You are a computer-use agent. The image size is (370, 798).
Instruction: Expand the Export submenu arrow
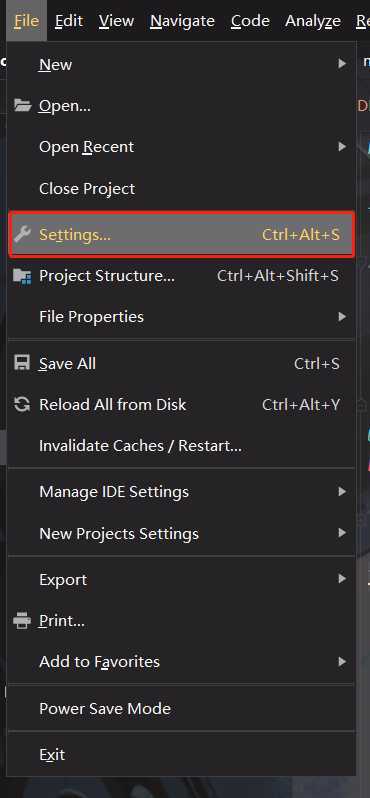342,579
